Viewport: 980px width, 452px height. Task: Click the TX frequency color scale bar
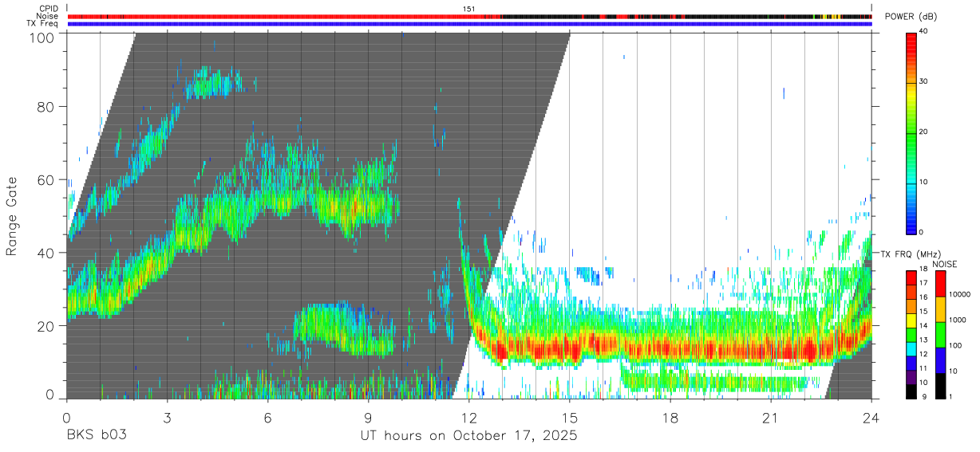911,334
